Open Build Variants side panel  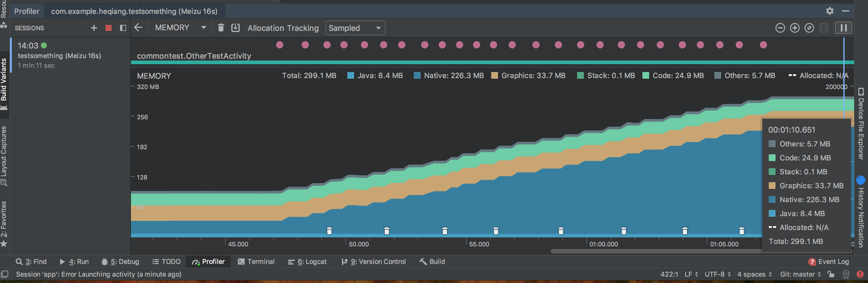click(4, 84)
